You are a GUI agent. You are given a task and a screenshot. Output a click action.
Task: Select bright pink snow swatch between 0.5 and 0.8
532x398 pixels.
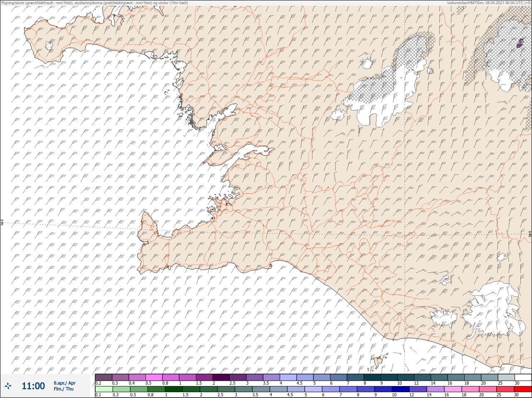(x=154, y=377)
